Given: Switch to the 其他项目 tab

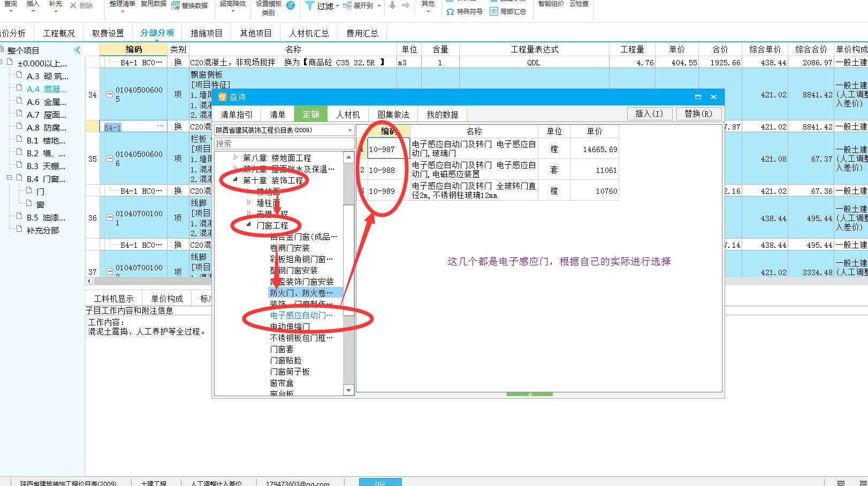Looking at the screenshot, I should 256,33.
